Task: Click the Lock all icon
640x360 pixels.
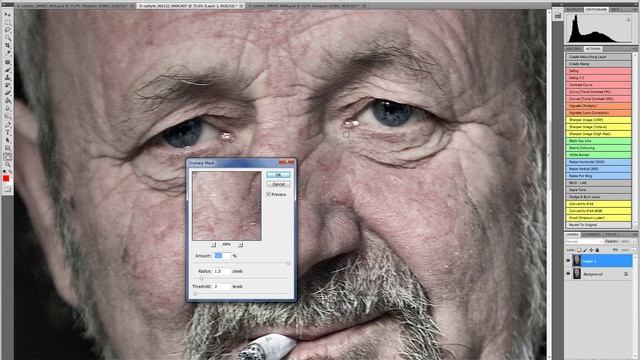Action: point(597,250)
